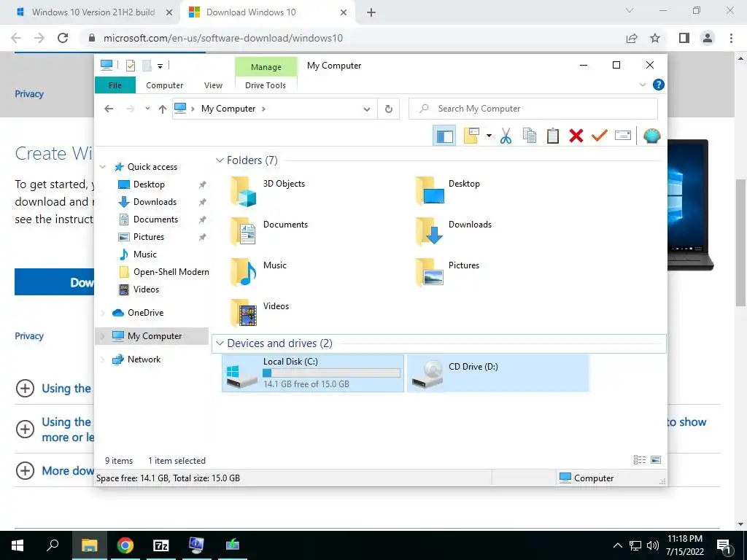The width and height of the screenshot is (747, 560).
Task: Select Network in navigation pane
Action: coord(144,359)
